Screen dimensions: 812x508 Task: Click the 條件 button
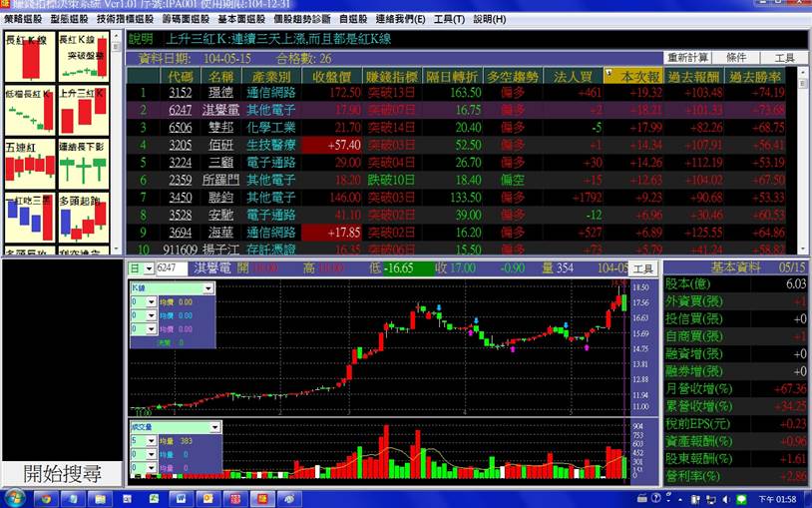point(736,58)
